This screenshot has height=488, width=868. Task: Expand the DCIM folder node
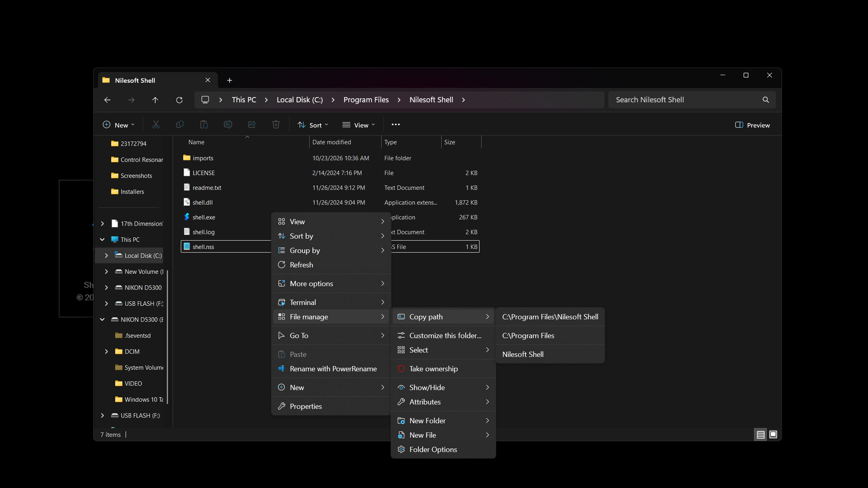(106, 351)
